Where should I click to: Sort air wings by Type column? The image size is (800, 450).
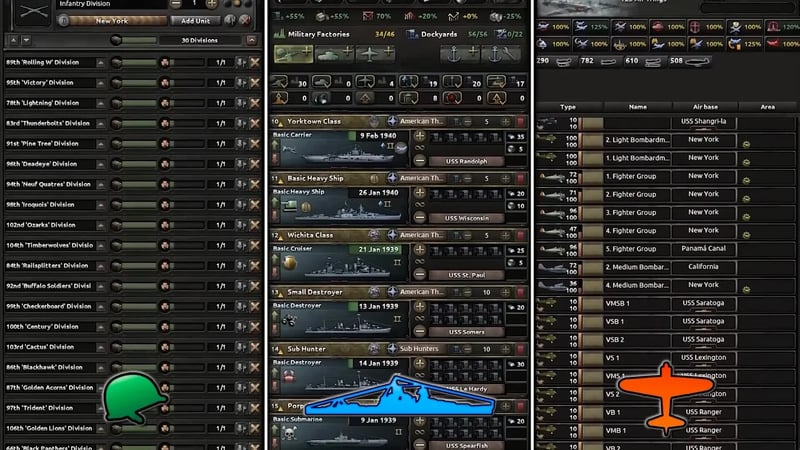click(568, 107)
